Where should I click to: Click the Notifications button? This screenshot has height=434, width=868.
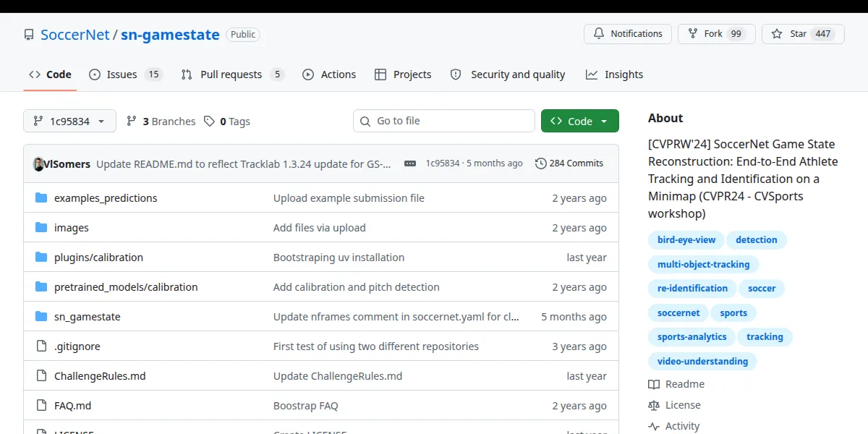[628, 34]
